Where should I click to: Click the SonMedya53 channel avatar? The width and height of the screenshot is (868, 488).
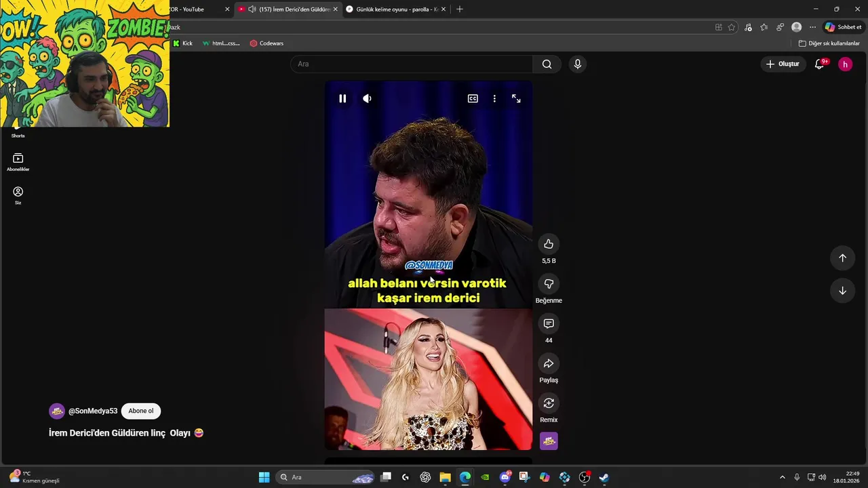(x=57, y=411)
